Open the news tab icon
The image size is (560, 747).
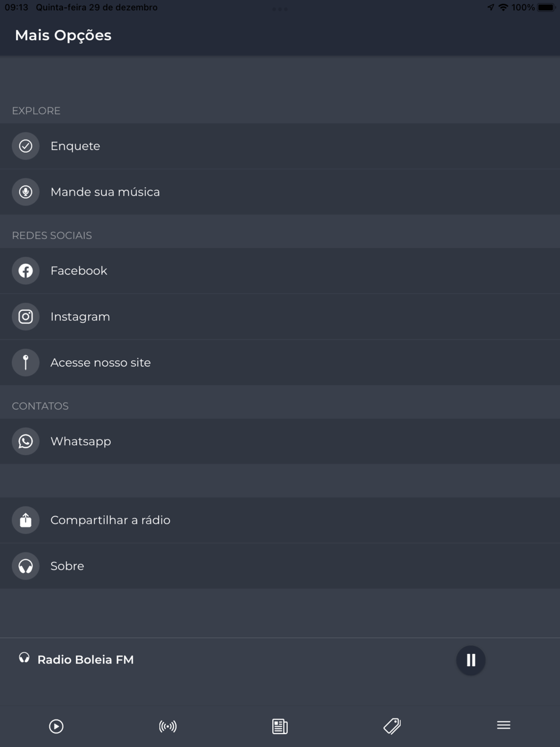[x=280, y=726]
